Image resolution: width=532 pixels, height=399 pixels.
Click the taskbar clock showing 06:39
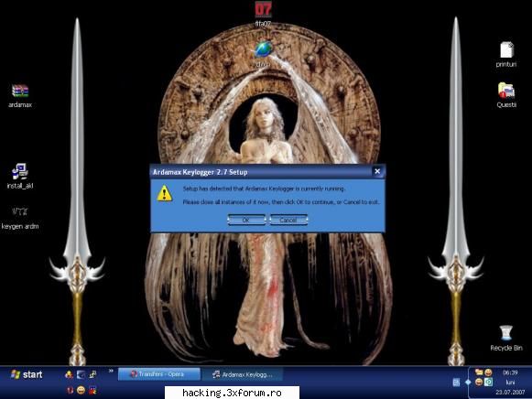510,372
